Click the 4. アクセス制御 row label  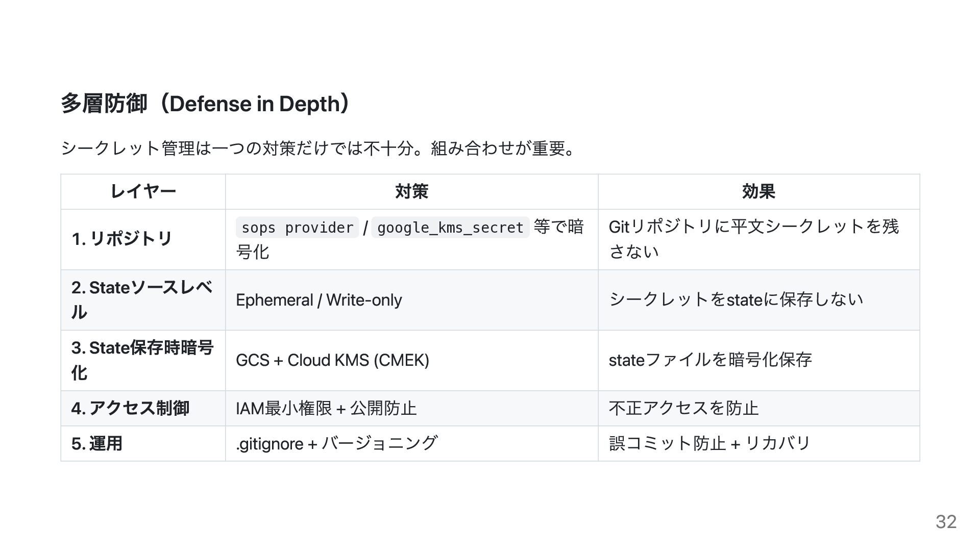point(131,408)
